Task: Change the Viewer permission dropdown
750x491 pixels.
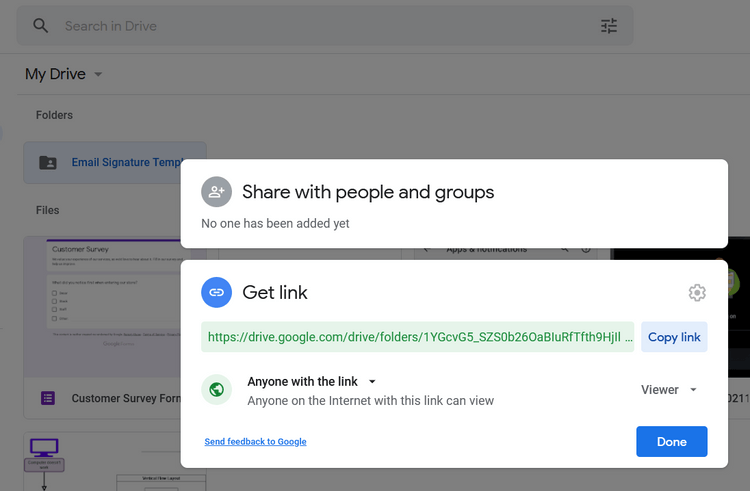Action: tap(669, 390)
